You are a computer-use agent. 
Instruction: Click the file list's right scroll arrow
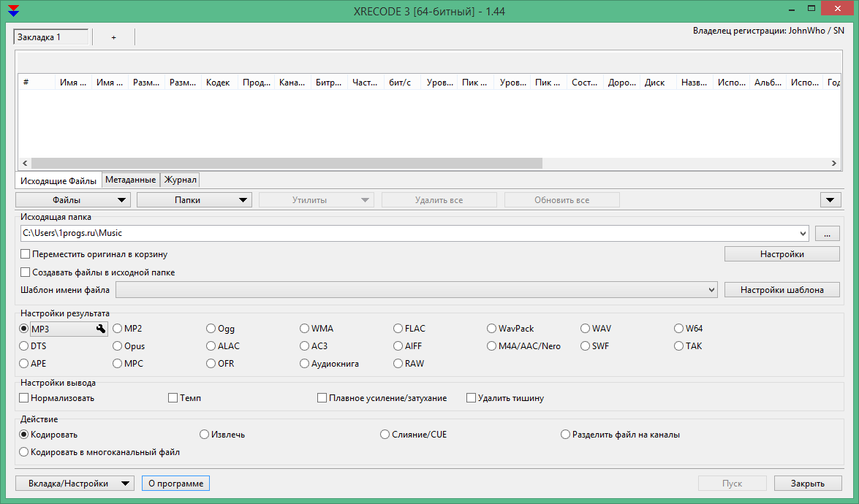tap(833, 164)
